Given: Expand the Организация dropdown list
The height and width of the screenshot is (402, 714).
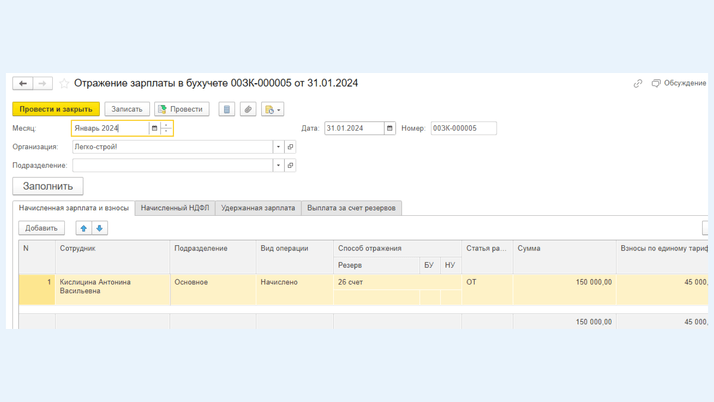Looking at the screenshot, I should click(x=278, y=147).
